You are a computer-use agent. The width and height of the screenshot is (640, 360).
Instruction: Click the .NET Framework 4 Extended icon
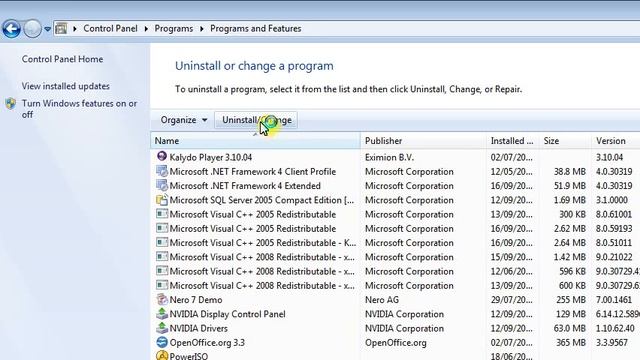coord(162,185)
